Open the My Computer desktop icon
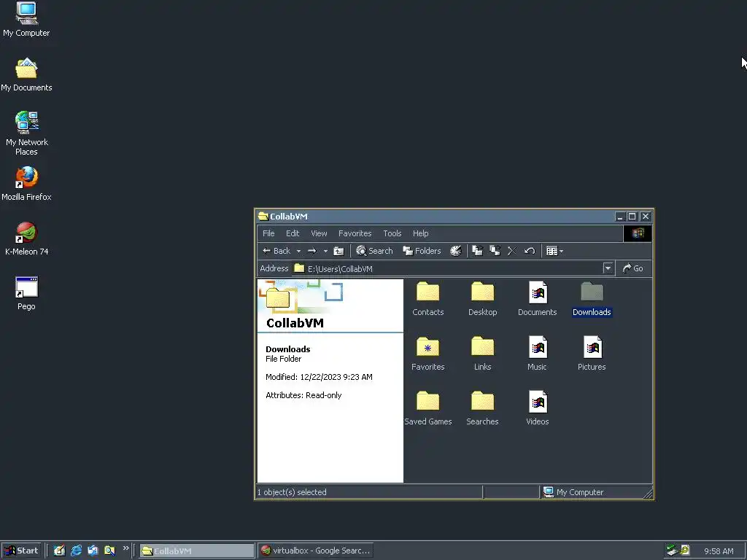 click(x=26, y=19)
